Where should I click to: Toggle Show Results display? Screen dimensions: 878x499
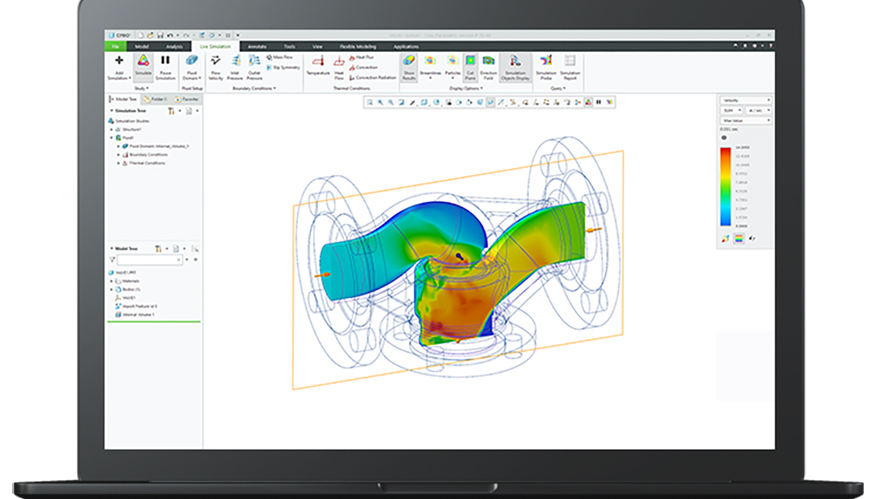[409, 62]
